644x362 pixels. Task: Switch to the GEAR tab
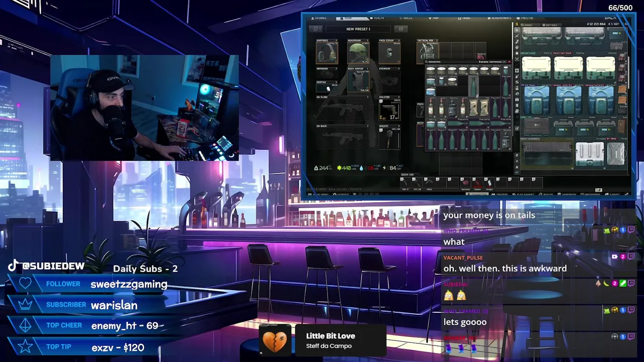pos(352,18)
